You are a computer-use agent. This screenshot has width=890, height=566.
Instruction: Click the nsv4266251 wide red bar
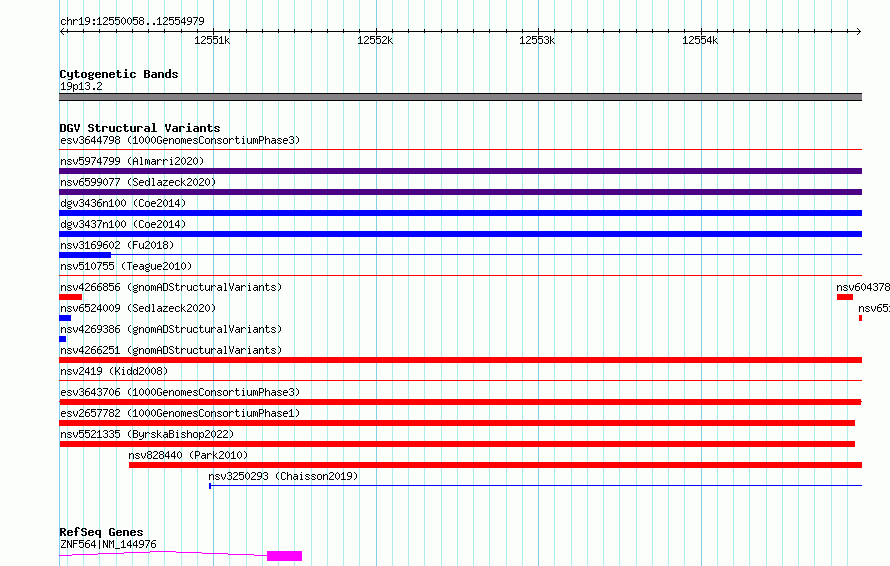tap(460, 360)
